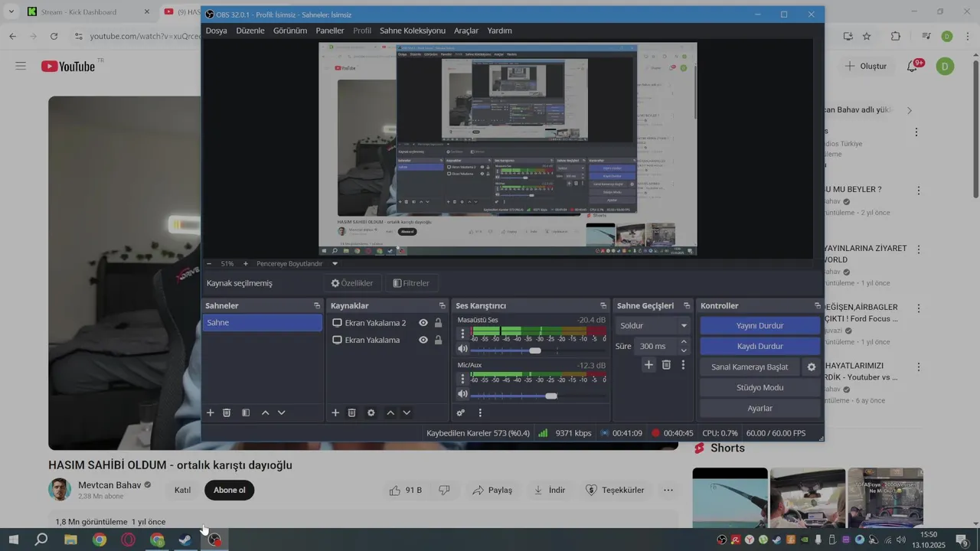The height and width of the screenshot is (551, 980).
Task: Zoom in preview with plus icon
Action: tap(245, 263)
